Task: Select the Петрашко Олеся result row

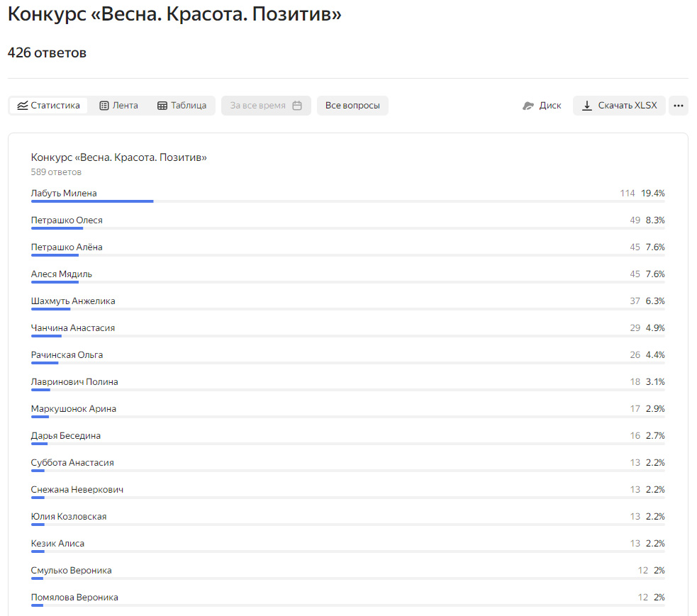Action: pos(347,220)
